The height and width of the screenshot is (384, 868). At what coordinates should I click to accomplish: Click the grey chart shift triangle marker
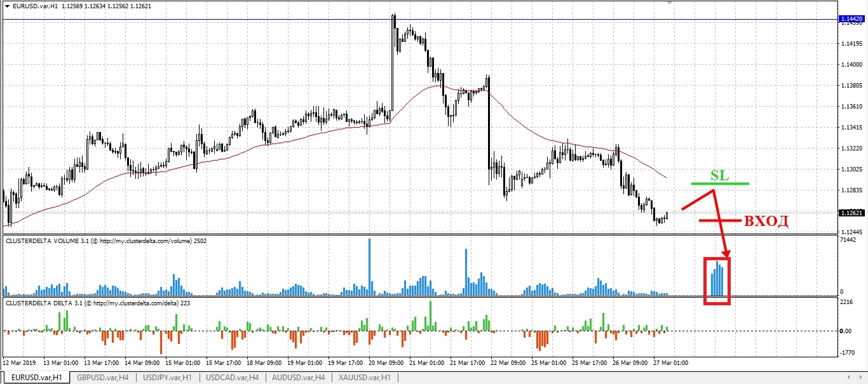(x=669, y=3)
